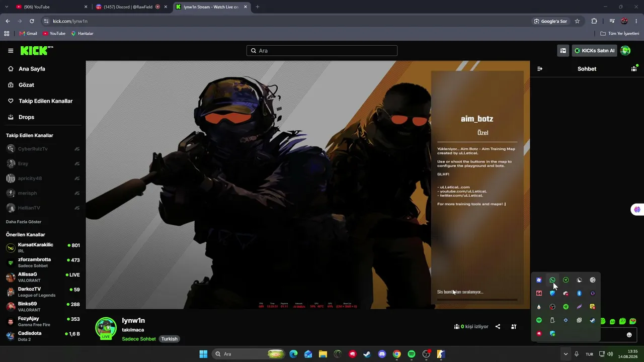Open a new Chrome tab

click(258, 7)
